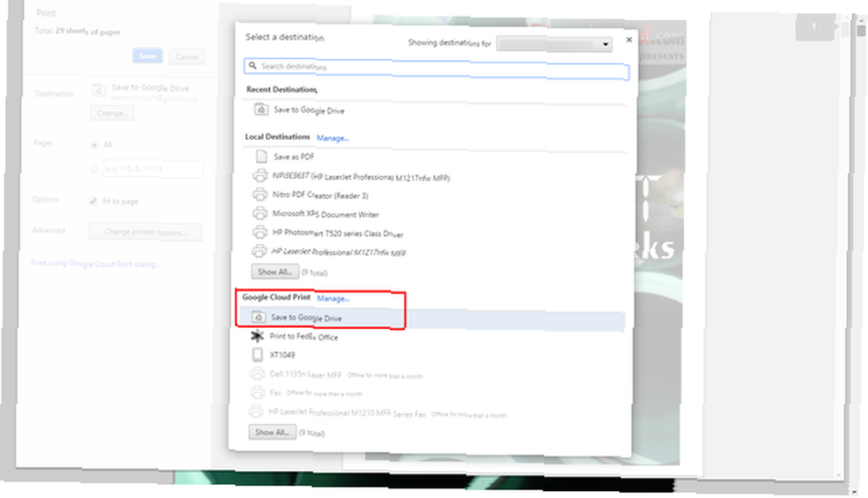The width and height of the screenshot is (868, 498).
Task: Close the Select a destination dialog
Action: [628, 39]
